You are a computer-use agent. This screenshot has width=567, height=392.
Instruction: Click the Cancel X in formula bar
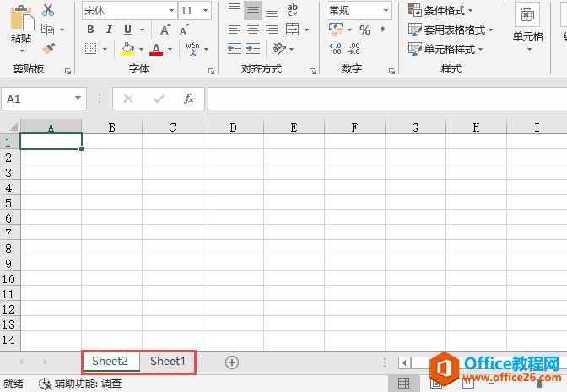(x=128, y=99)
